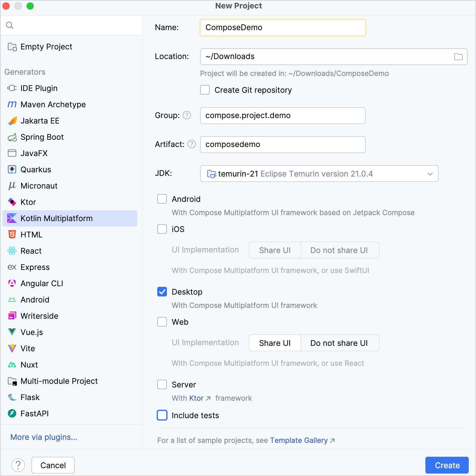Tick the Include tests checkbox

click(x=162, y=415)
